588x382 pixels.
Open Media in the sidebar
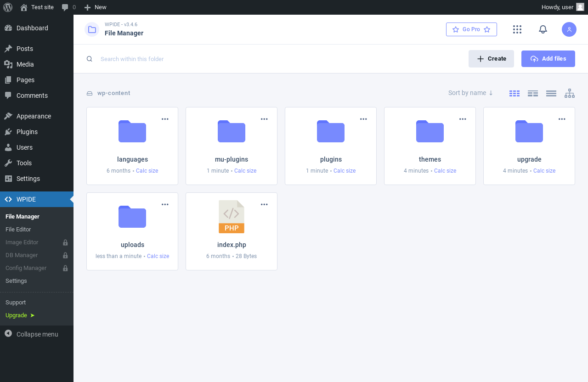click(x=37, y=64)
